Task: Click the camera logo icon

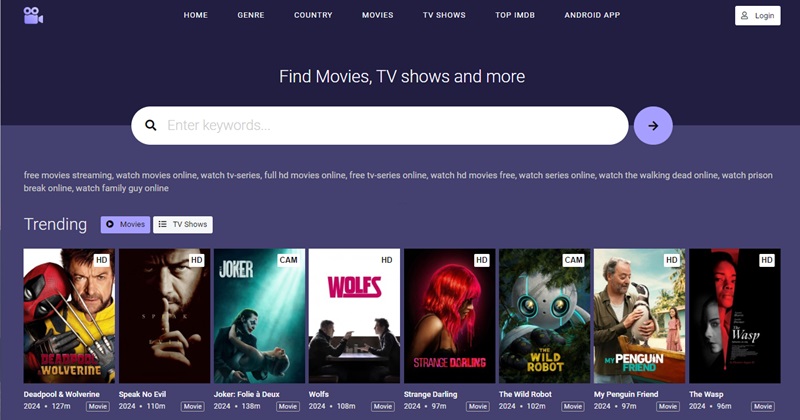Action: click(33, 15)
